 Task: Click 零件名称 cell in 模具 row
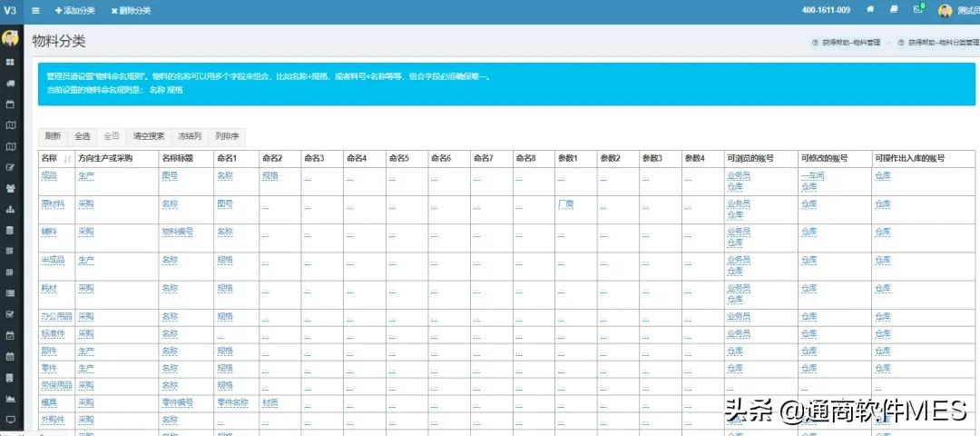[x=232, y=402]
